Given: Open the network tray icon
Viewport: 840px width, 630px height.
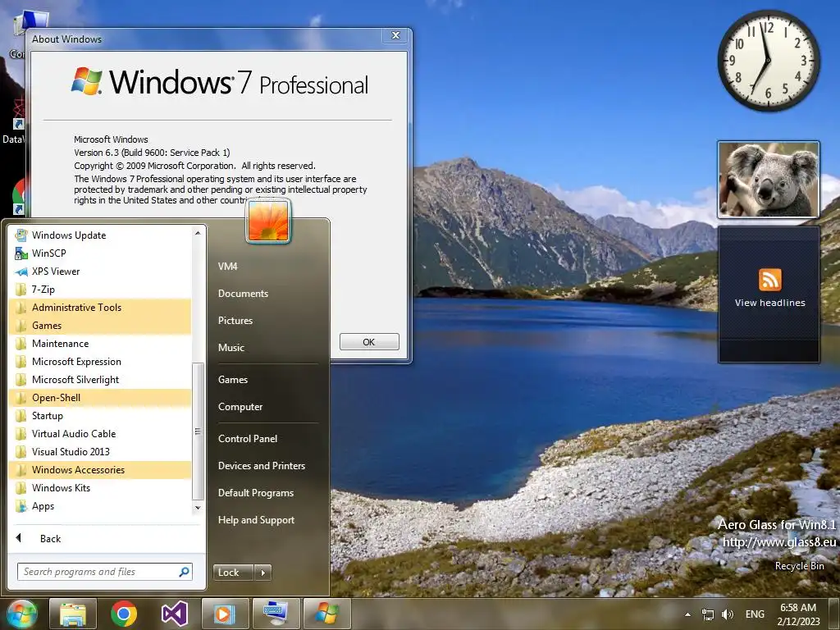Looking at the screenshot, I should [x=708, y=614].
